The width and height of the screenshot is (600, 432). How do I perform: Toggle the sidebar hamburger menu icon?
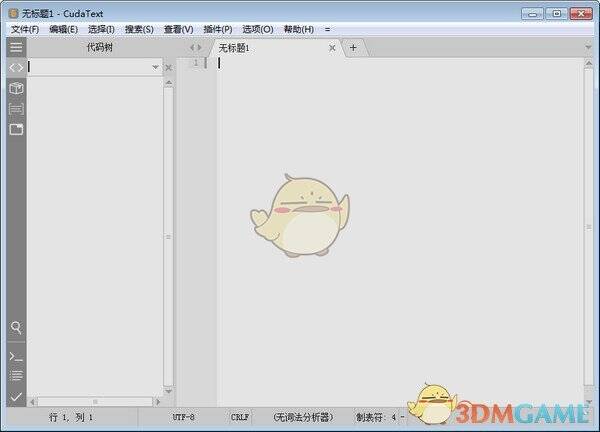tap(16, 47)
